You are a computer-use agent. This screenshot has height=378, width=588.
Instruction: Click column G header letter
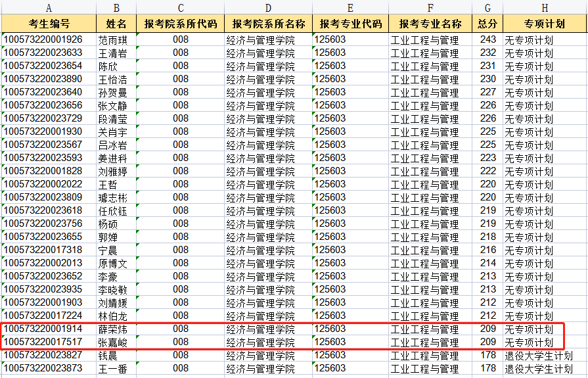[x=487, y=7]
